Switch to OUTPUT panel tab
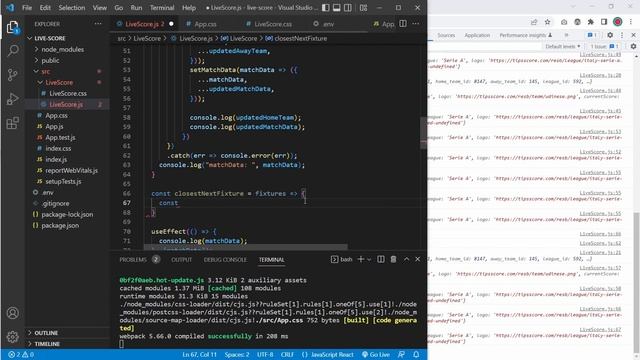The height and width of the screenshot is (360, 640). tap(182, 260)
